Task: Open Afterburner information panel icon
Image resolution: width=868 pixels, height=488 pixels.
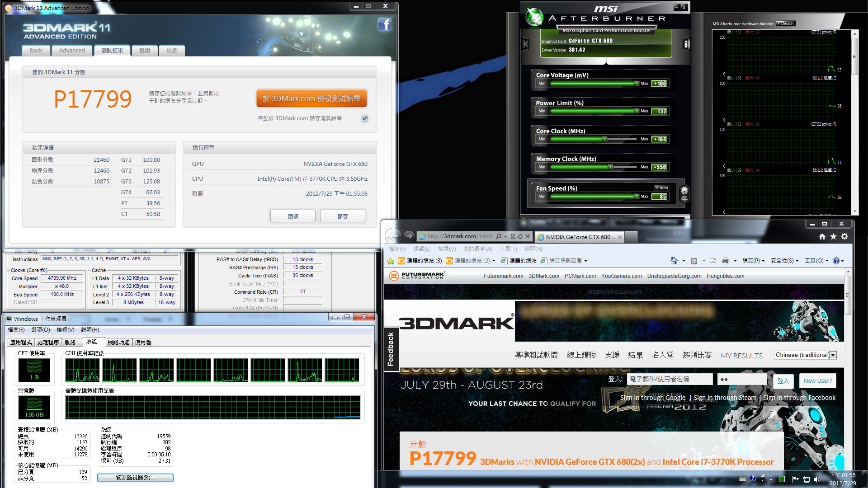Action: pyautogui.click(x=686, y=44)
